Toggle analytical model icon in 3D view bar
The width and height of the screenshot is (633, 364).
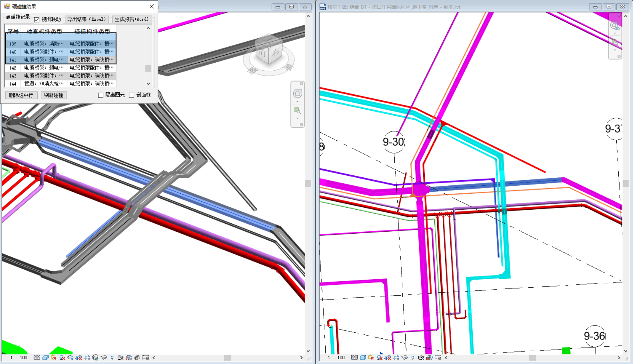coord(129,358)
